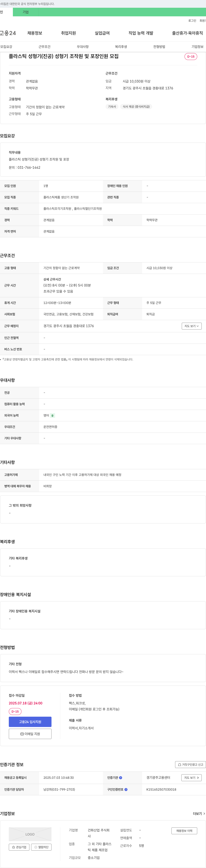The width and height of the screenshot is (206, 868).
Task: Click the deadline 2025.07.18 (금) 24:00
Action: click(26, 703)
